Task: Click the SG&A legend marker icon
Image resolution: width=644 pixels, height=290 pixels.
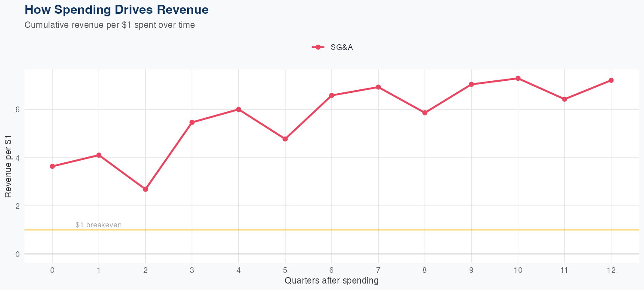Action: 318,47
